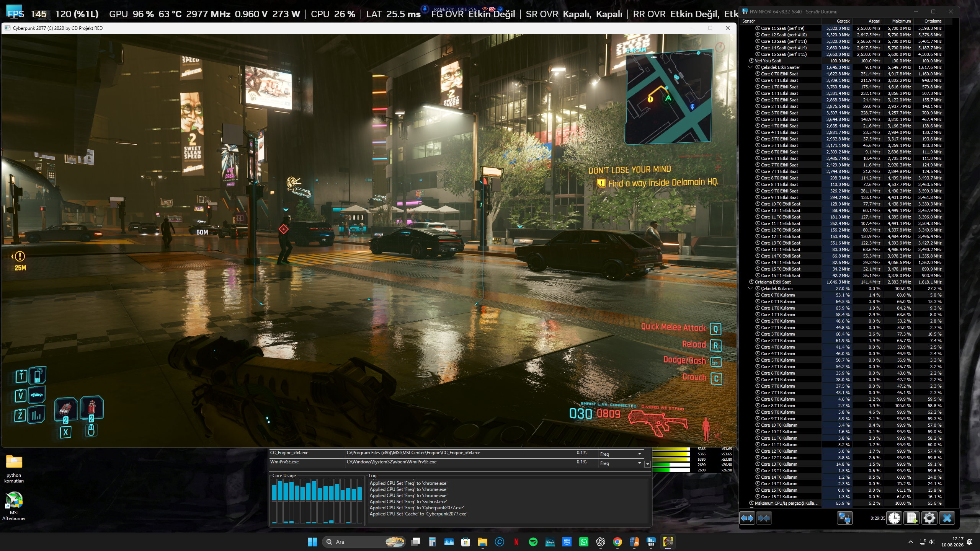This screenshot has height=551, width=980.
Task: Select Core 13 T0 Kullanım row
Action: [841, 464]
